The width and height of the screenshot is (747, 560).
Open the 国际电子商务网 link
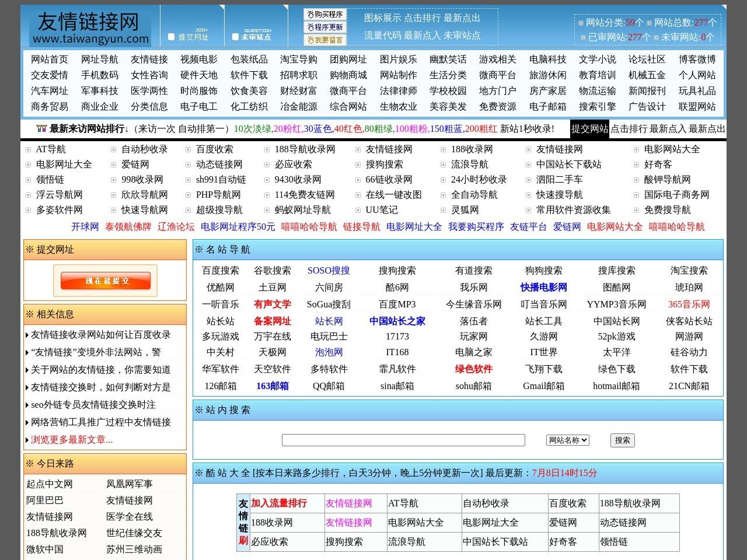point(677,195)
